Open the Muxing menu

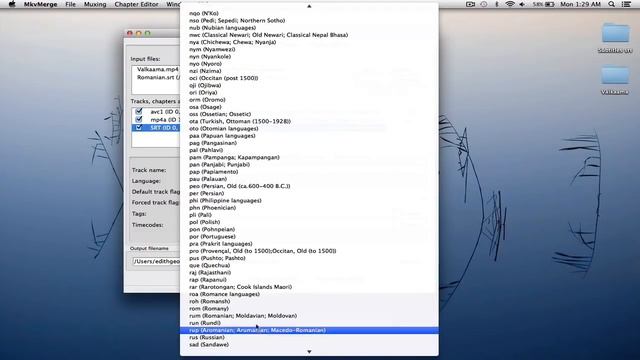95,4
